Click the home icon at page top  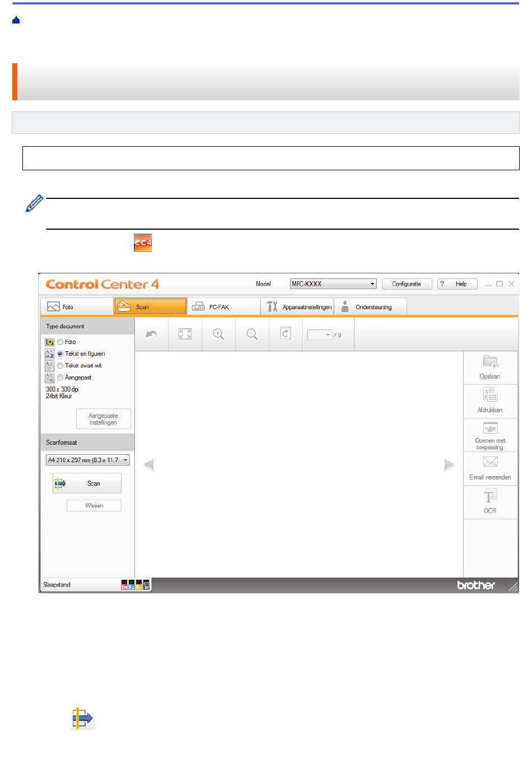[x=16, y=20]
